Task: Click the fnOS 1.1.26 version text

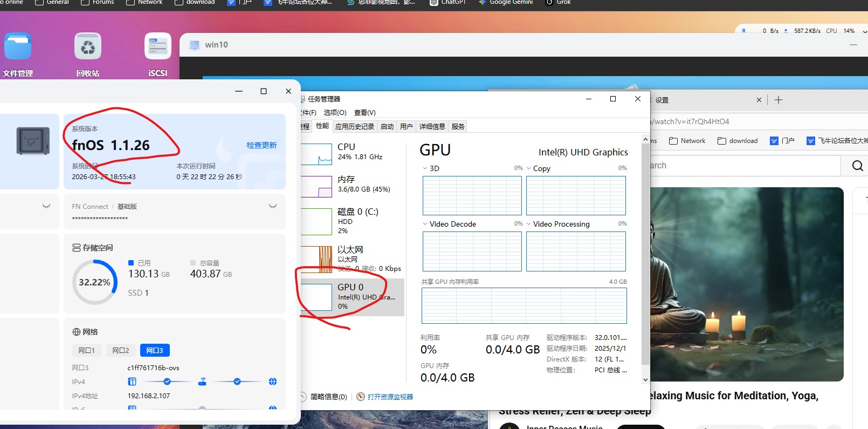Action: (x=111, y=145)
